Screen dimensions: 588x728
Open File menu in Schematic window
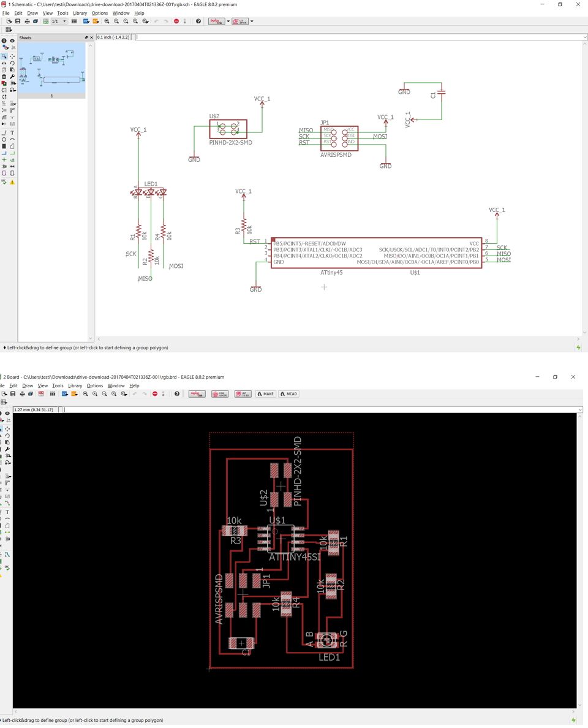[6, 13]
